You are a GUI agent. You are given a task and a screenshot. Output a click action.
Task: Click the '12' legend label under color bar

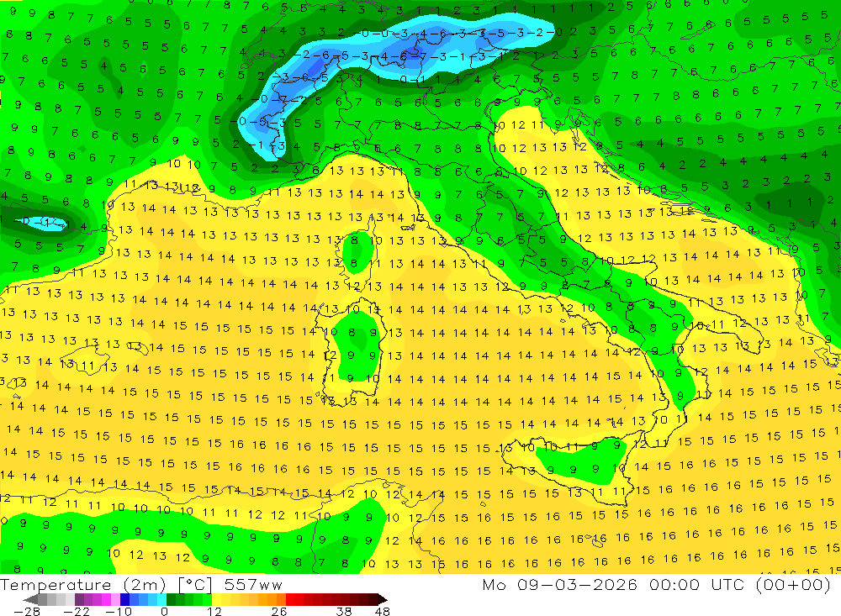(x=214, y=611)
